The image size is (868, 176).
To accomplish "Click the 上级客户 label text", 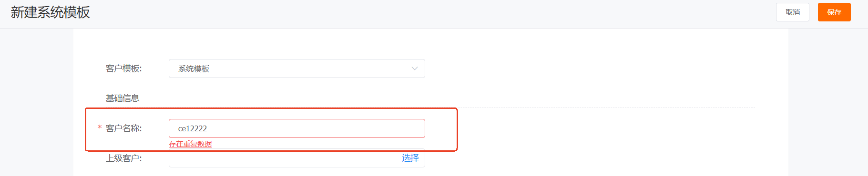I will pyautogui.click(x=123, y=158).
